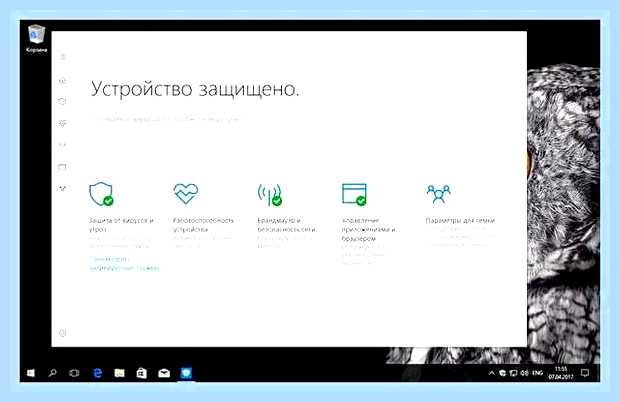The width and height of the screenshot is (620, 402).
Task: Open device health heart icon in sidebar
Action: pyautogui.click(x=62, y=123)
